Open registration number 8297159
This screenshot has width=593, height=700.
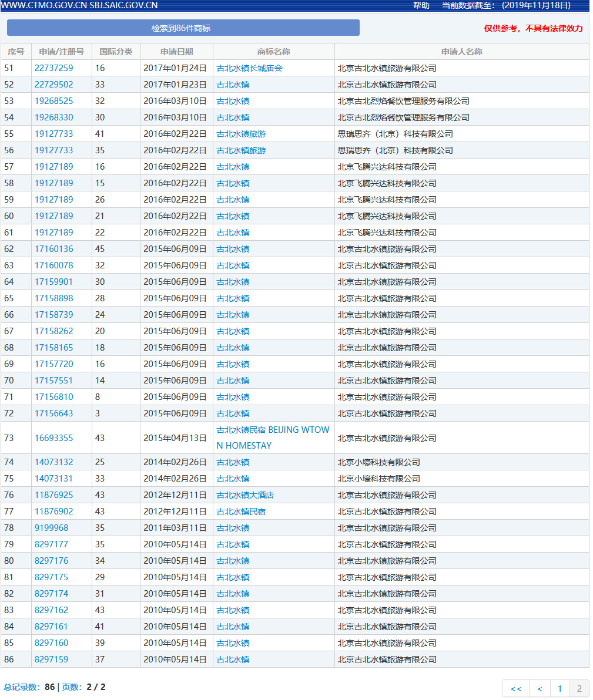click(x=51, y=659)
